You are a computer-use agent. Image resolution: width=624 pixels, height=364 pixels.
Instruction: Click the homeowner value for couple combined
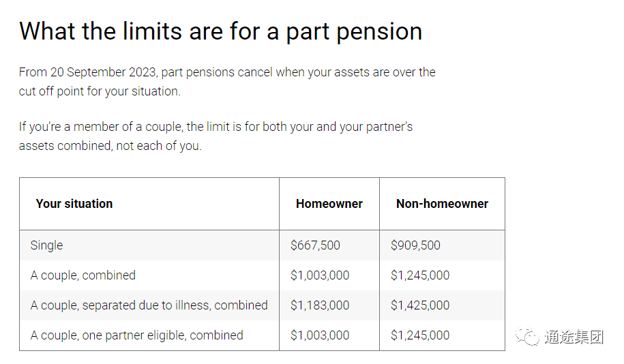click(320, 275)
